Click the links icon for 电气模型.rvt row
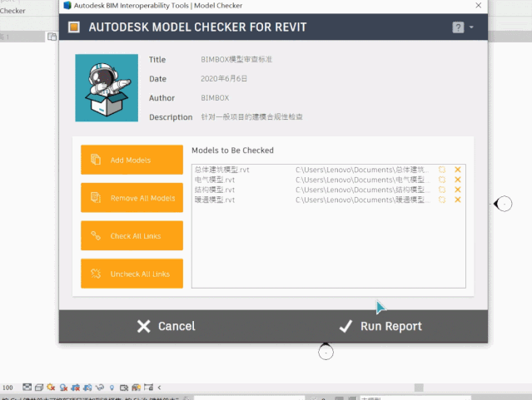 coord(442,180)
